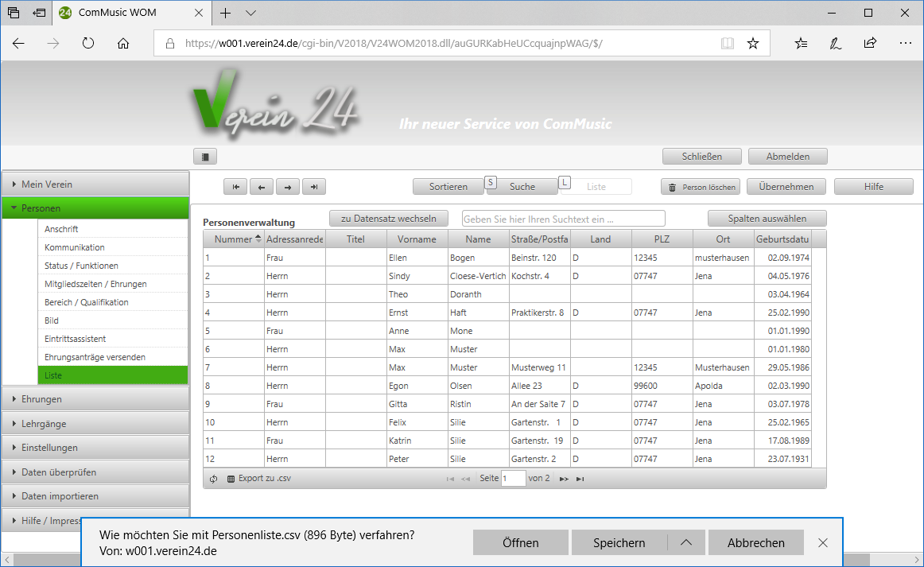Open the Bild submenu item
This screenshot has width=924, height=567.
click(113, 320)
